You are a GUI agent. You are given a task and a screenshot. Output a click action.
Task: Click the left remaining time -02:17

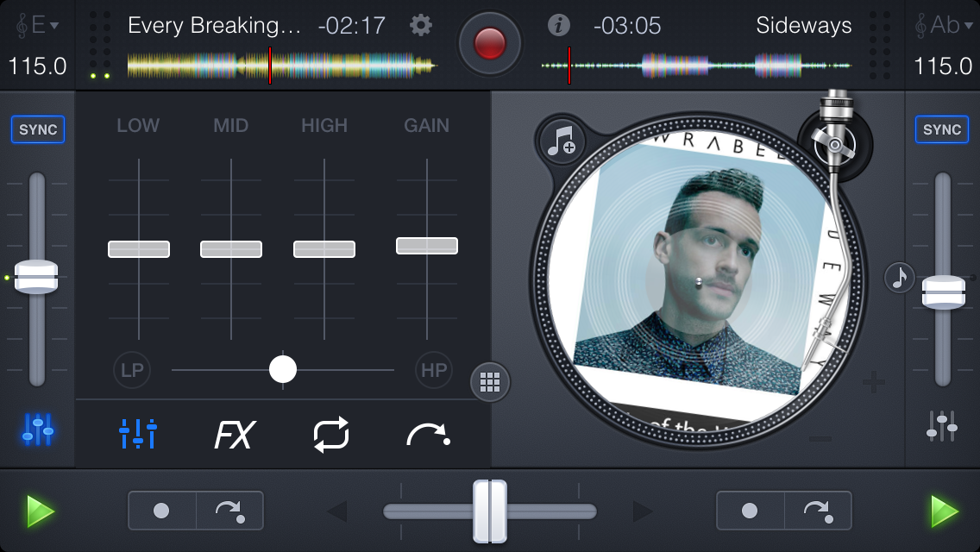352,26
